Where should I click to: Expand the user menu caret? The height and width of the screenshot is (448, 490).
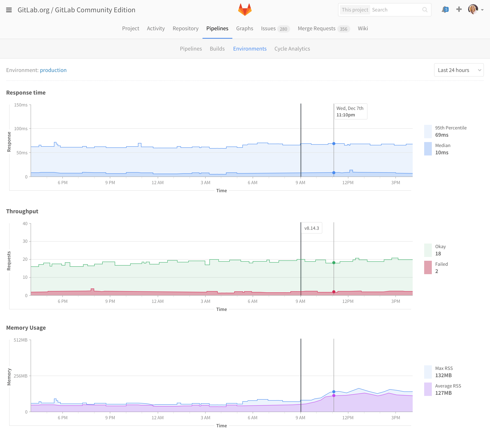[x=482, y=10]
